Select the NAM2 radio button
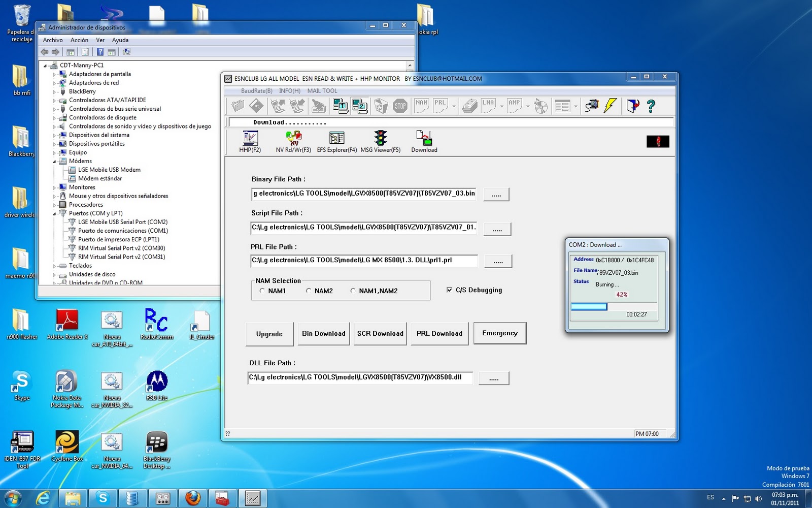The image size is (812, 508). click(x=308, y=291)
